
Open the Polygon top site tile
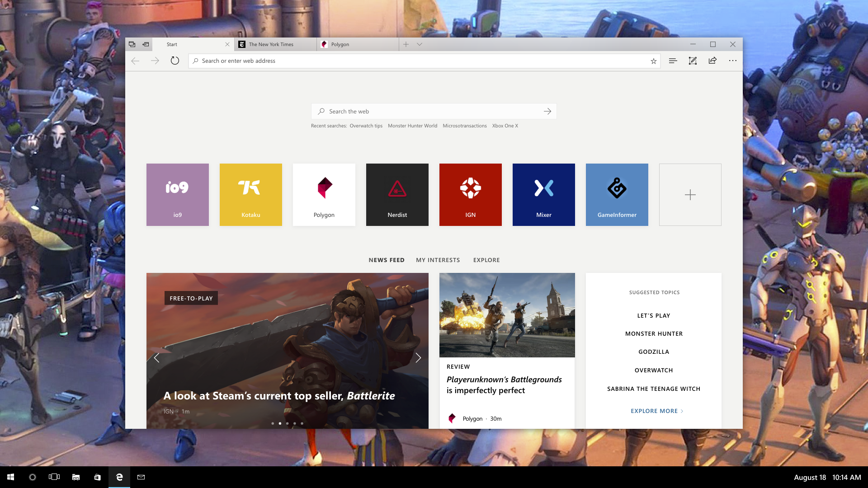[x=324, y=195]
